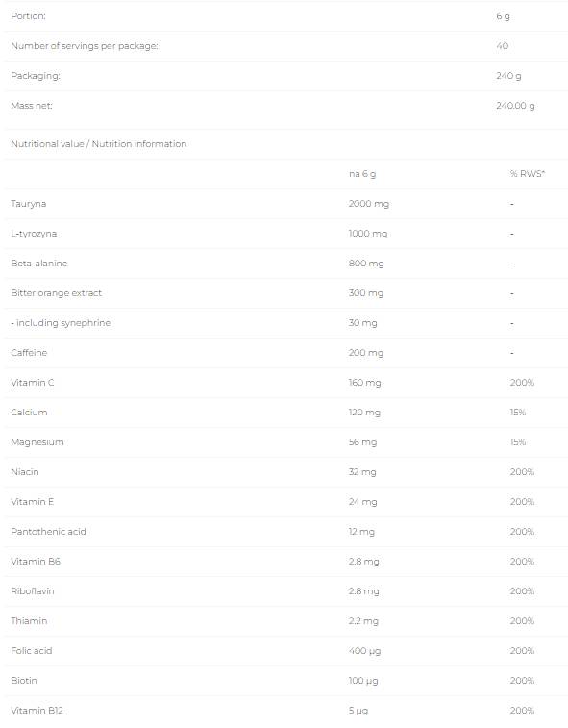Viewport: 568px width, 728px height.
Task: Click the Portion 6 g value
Action: 503,16
